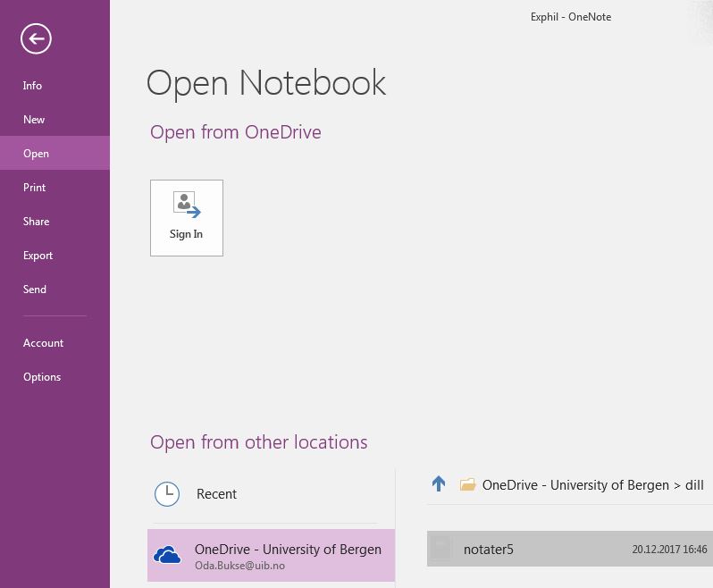Click the back arrow to exit Backstage
Viewport: 713px width, 588px height.
point(37,38)
